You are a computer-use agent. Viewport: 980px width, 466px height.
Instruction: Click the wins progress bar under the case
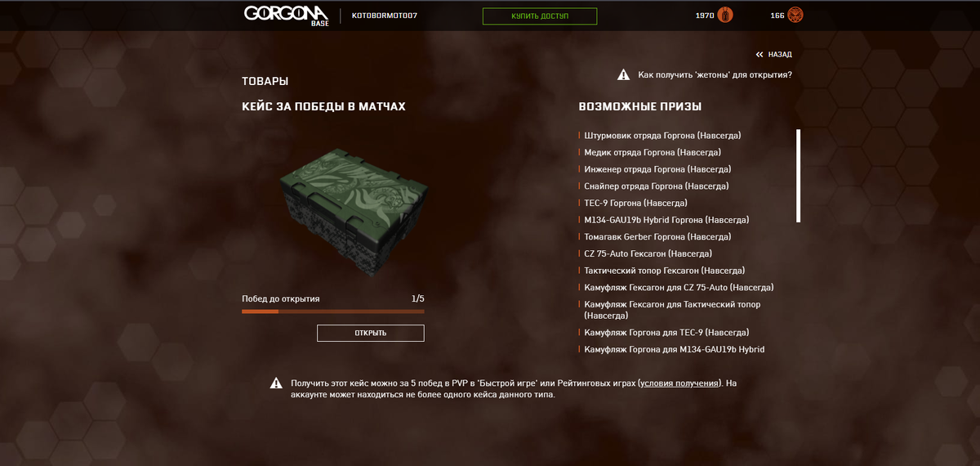tap(333, 311)
